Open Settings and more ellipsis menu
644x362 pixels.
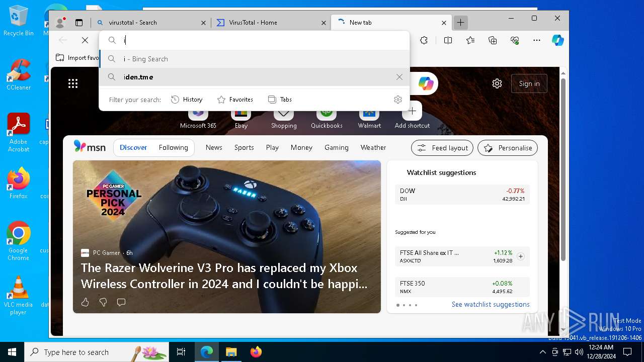pos(537,40)
